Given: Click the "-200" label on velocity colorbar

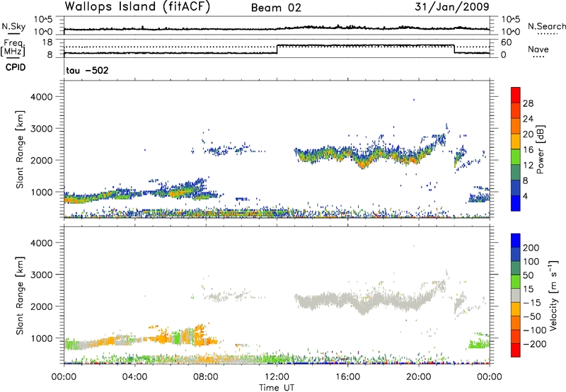Looking at the screenshot, I should click(x=535, y=344).
